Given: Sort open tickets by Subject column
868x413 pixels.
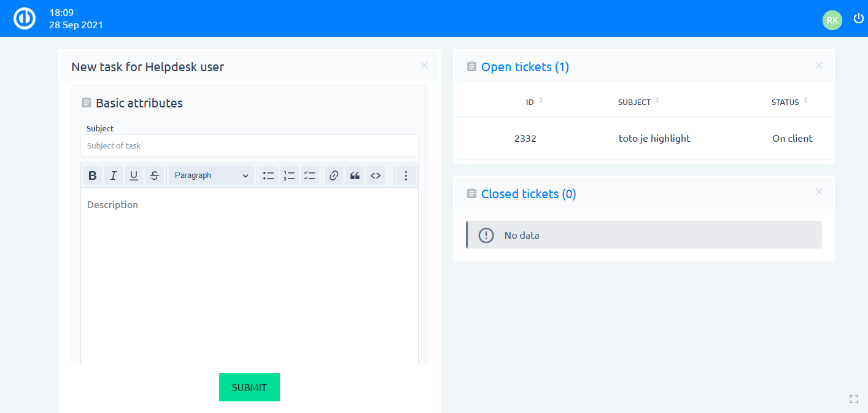Looking at the screenshot, I should (638, 102).
